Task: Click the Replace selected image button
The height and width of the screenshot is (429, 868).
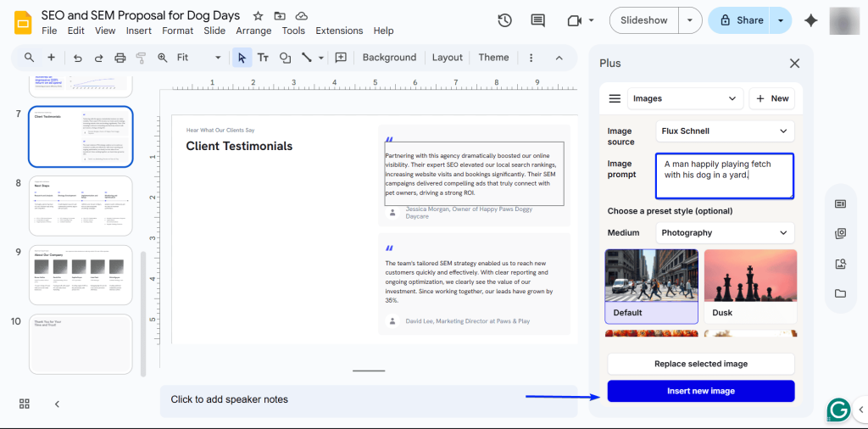Action: (700, 364)
